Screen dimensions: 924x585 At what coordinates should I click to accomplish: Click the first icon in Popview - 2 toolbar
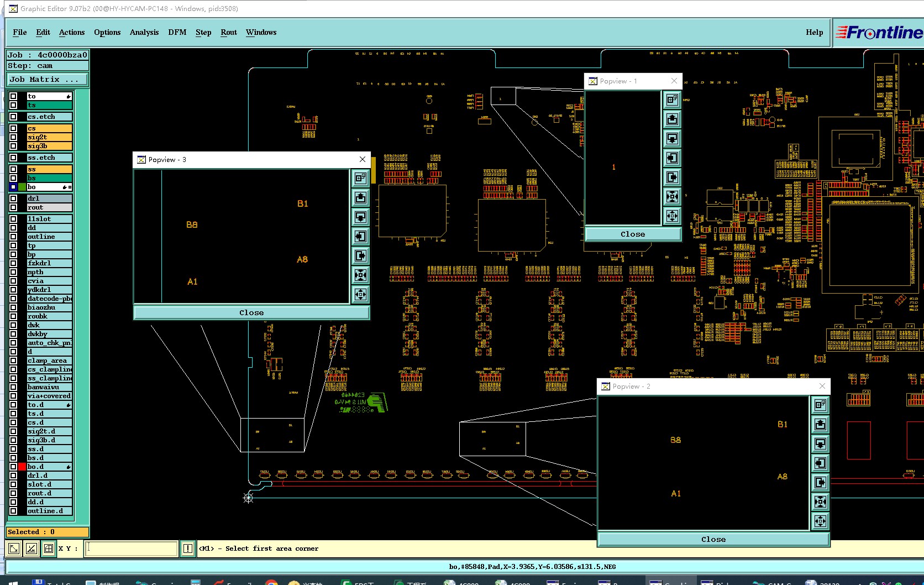(820, 405)
